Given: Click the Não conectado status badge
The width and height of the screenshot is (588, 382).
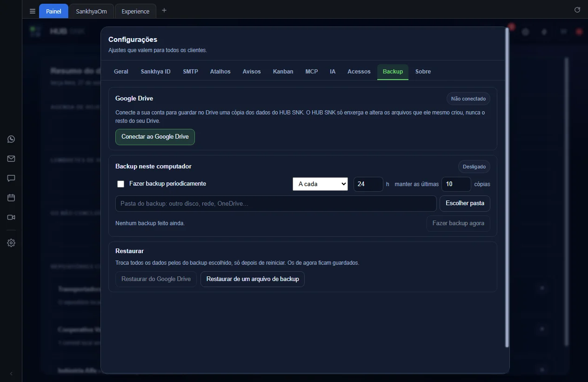Looking at the screenshot, I should tap(468, 99).
